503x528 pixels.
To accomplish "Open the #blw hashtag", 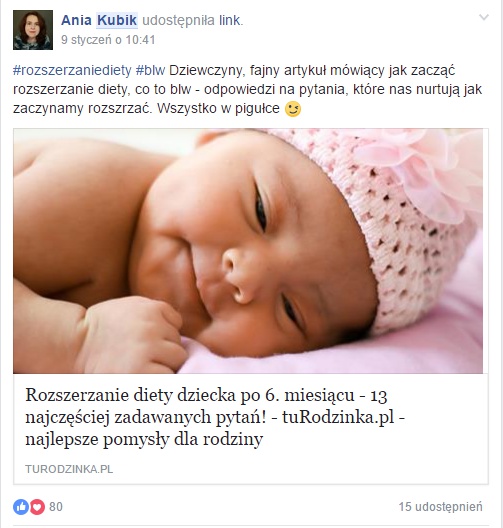I will [150, 70].
